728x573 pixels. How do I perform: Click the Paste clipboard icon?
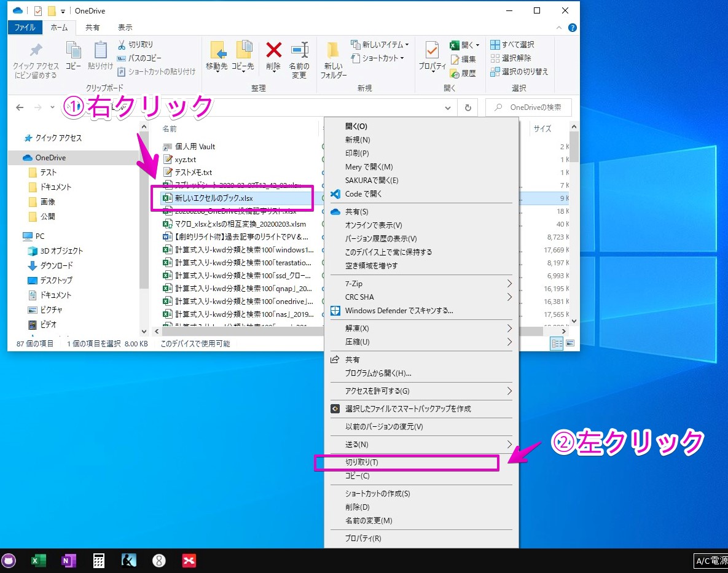100,50
